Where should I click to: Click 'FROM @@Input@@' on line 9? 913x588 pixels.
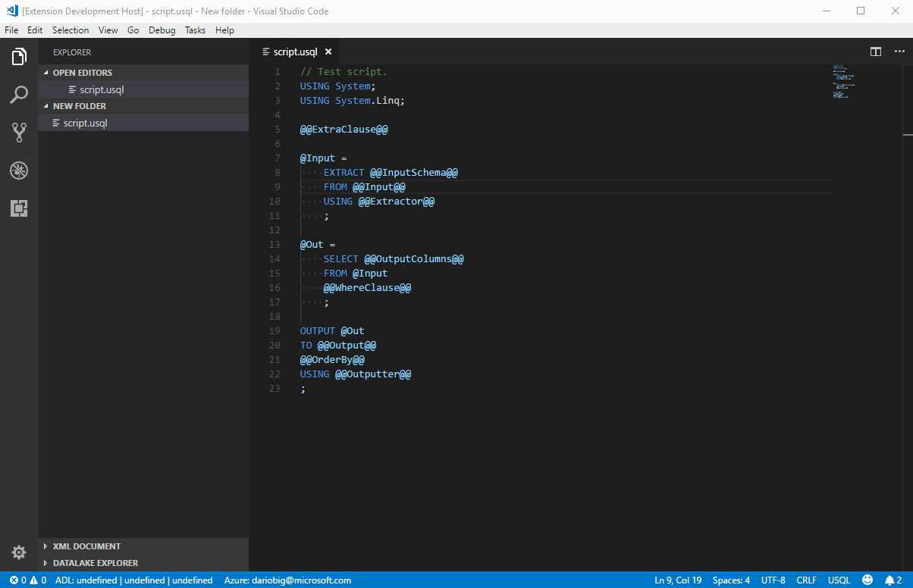point(365,187)
